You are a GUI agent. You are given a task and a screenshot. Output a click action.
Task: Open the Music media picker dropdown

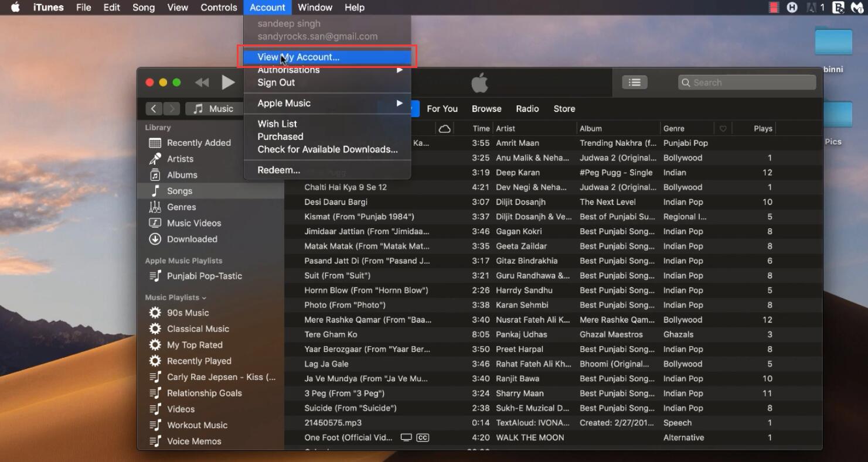click(213, 108)
